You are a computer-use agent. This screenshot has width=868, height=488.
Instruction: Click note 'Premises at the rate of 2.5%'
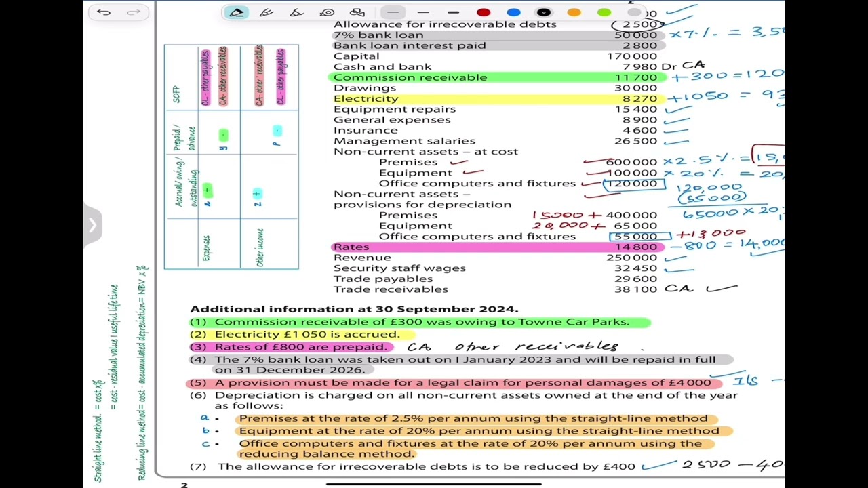pyautogui.click(x=473, y=418)
